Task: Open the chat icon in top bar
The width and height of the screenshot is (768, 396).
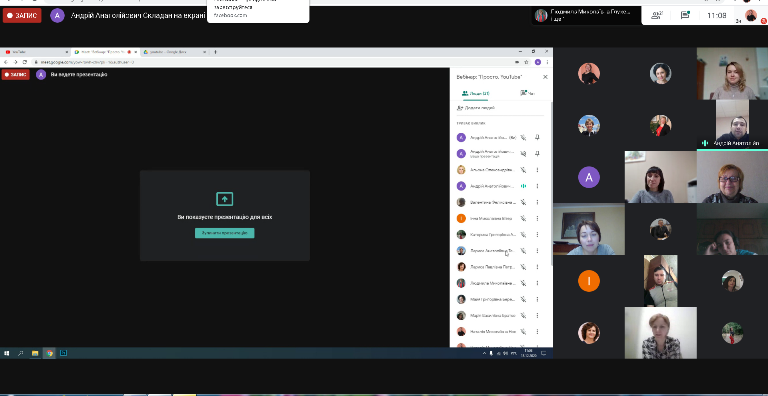Action: click(685, 15)
